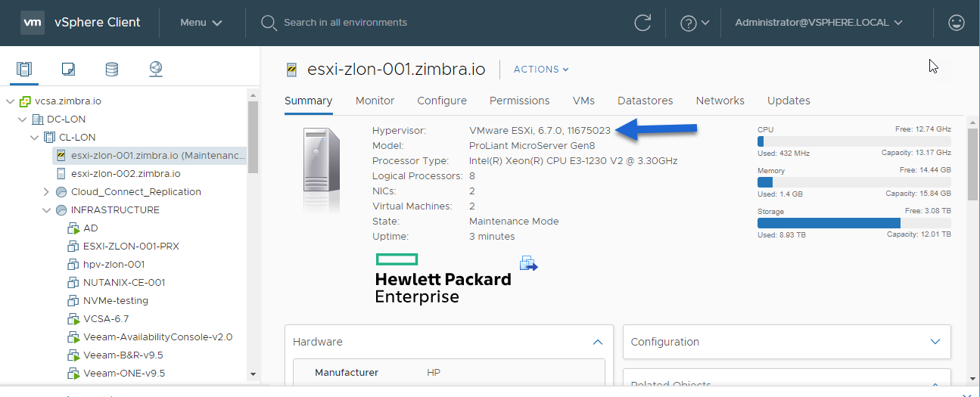The height and width of the screenshot is (397, 980).
Task: Click the vcsa.zimbra.io vCenter icon
Action: click(26, 101)
